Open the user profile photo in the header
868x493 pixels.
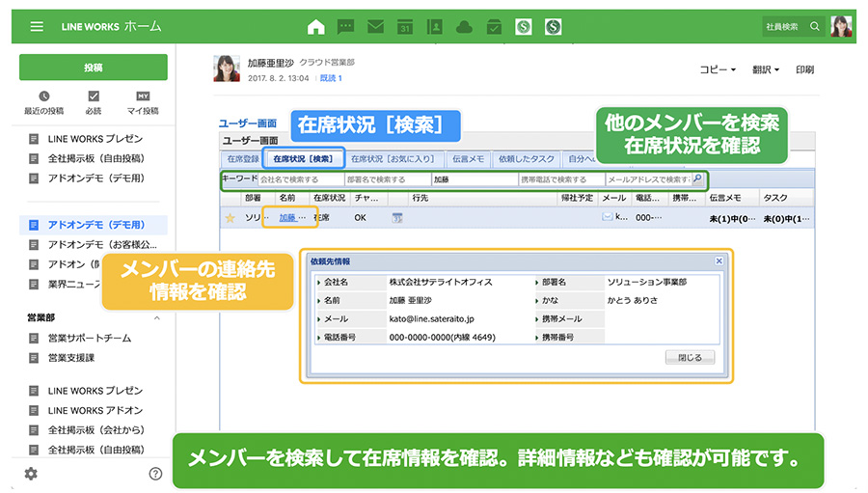pyautogui.click(x=841, y=26)
